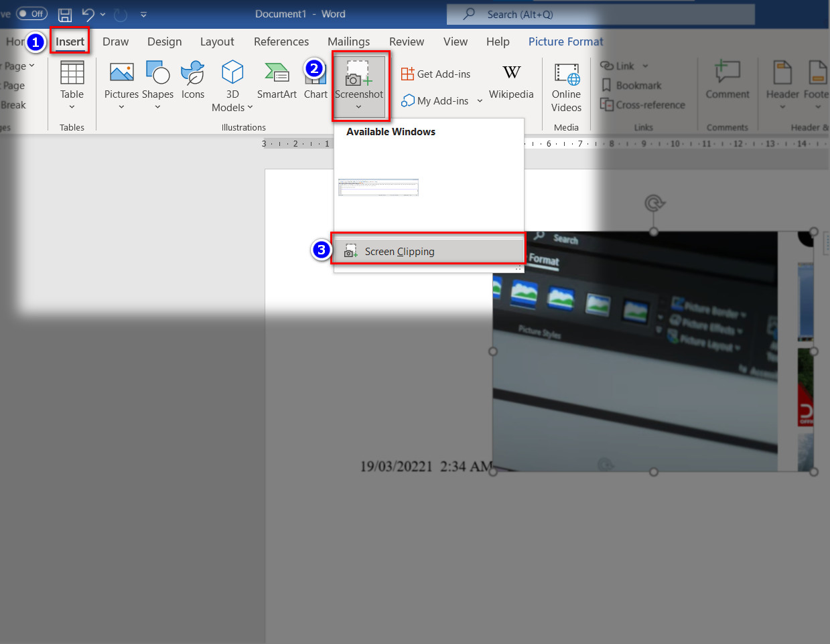Toggle the AutoSave switch off or on
The image size is (830, 644).
(x=31, y=13)
